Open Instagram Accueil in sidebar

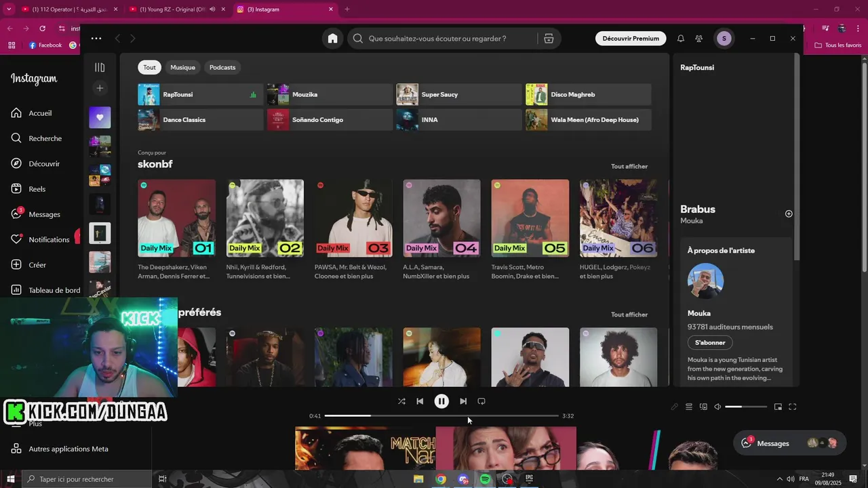[x=32, y=113]
